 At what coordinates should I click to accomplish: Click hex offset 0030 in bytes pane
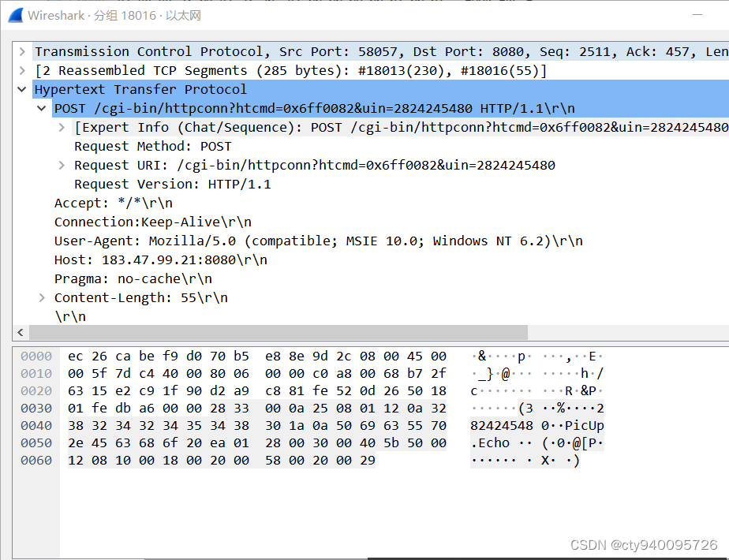point(36,409)
